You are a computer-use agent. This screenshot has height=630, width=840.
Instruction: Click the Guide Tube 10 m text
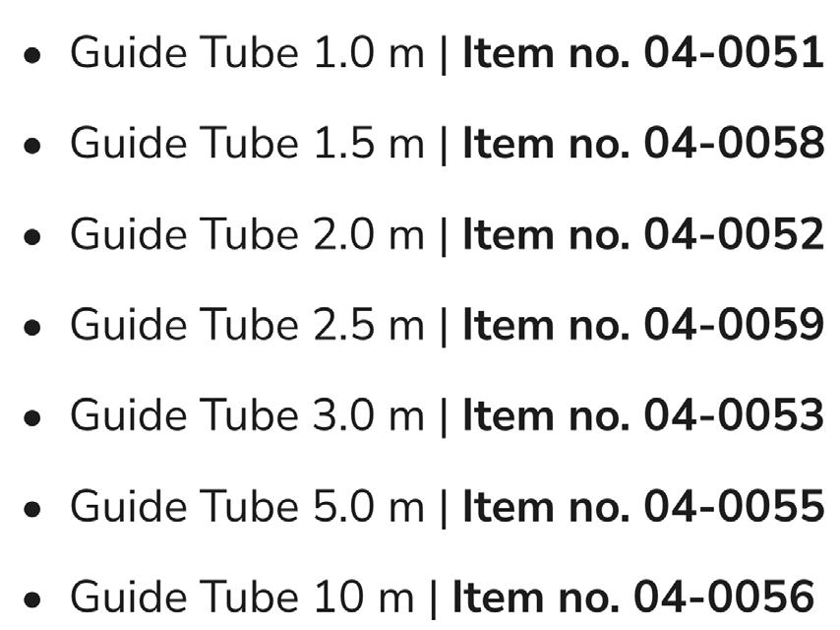pos(242,598)
